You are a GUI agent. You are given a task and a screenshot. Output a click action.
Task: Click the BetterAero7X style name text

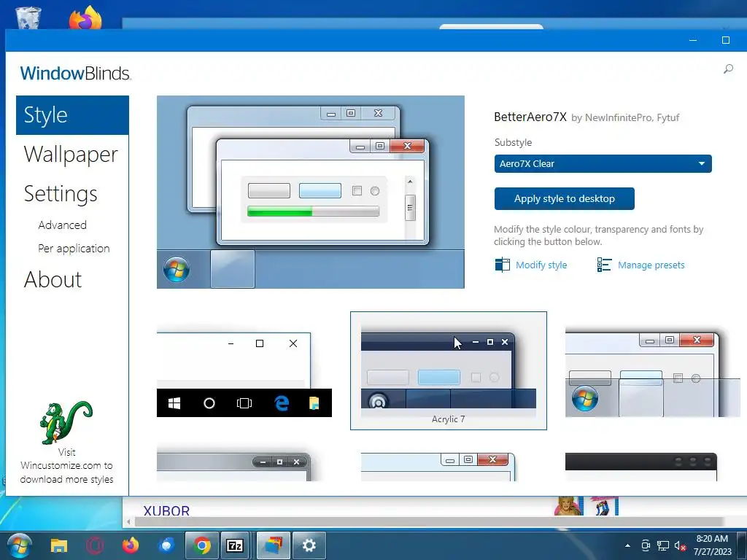tap(530, 117)
